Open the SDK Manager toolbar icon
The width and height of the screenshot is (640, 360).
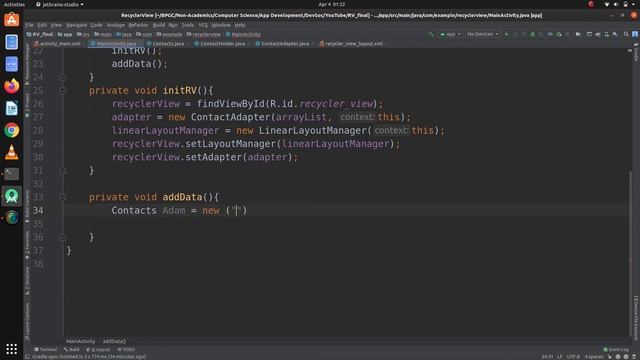tap(615, 34)
